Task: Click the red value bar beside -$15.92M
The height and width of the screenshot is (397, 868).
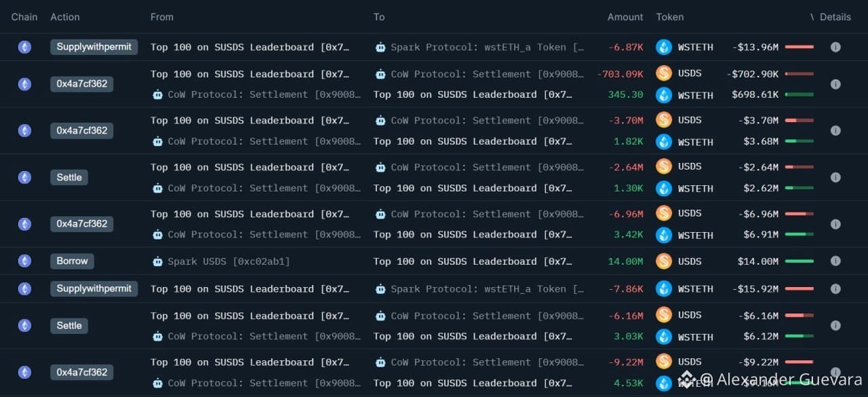Action: click(x=800, y=288)
